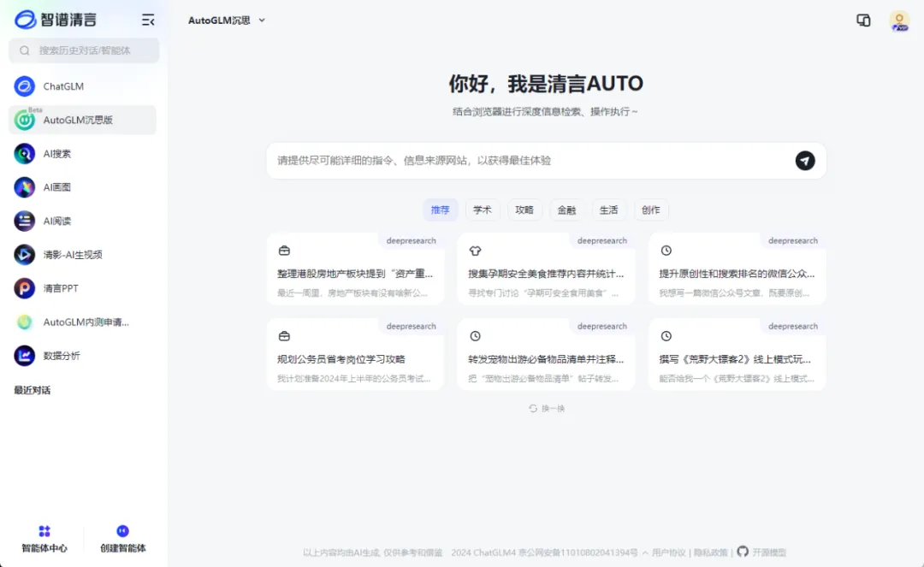Click the AI搜索 text label
Viewport: 924px width, 567px height.
click(57, 154)
